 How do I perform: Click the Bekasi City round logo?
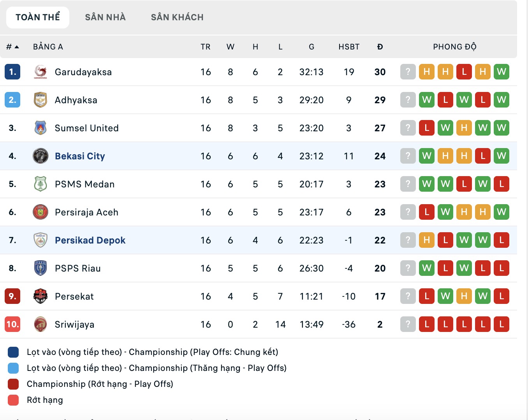(40, 156)
